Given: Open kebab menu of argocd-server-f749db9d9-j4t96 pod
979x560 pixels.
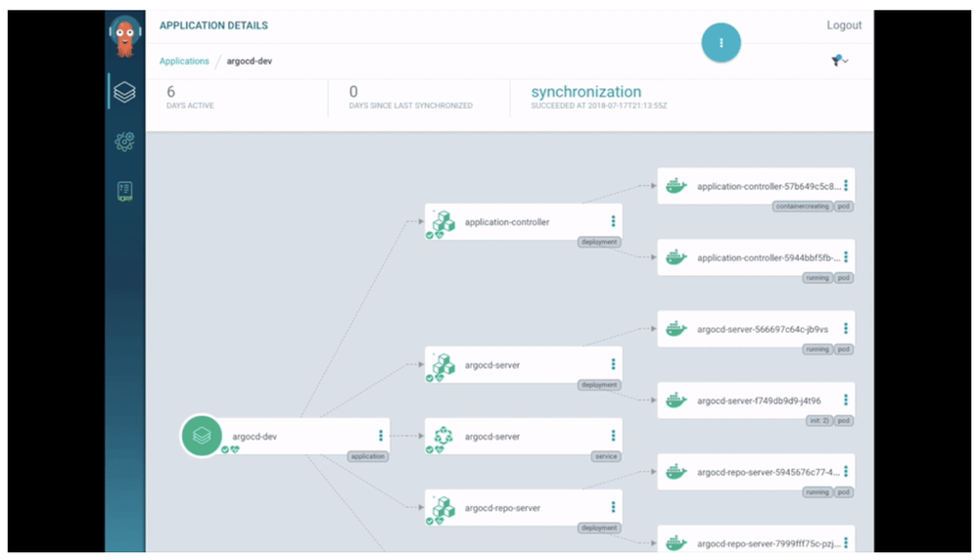Looking at the screenshot, I should (846, 400).
